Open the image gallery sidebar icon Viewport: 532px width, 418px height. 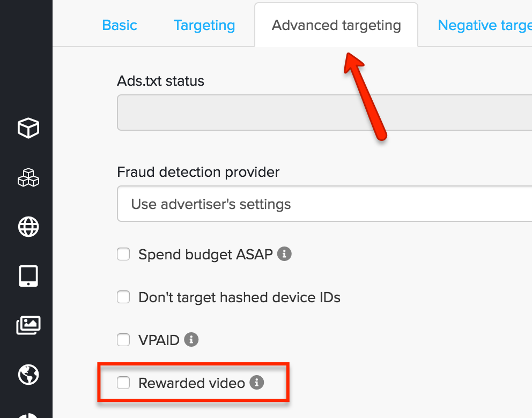(x=28, y=325)
